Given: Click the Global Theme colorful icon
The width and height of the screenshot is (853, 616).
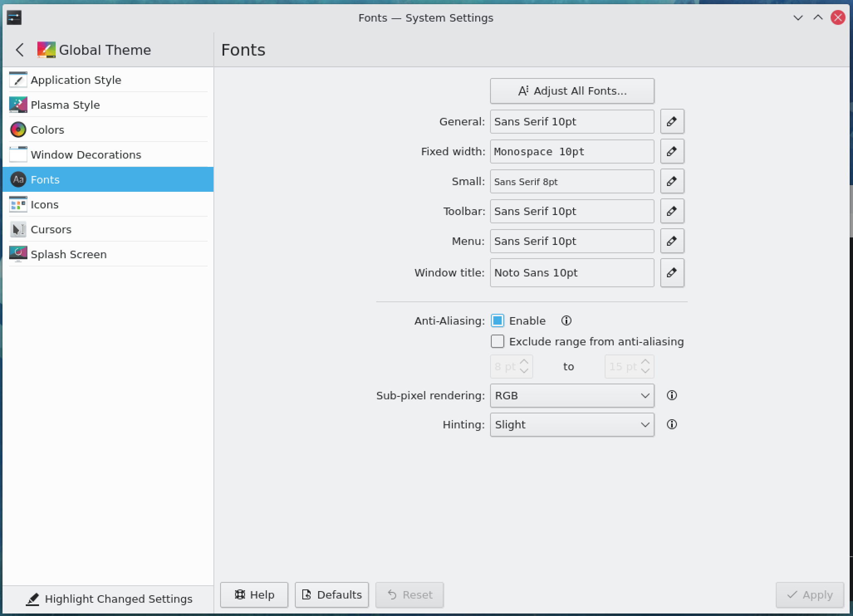Looking at the screenshot, I should point(46,50).
